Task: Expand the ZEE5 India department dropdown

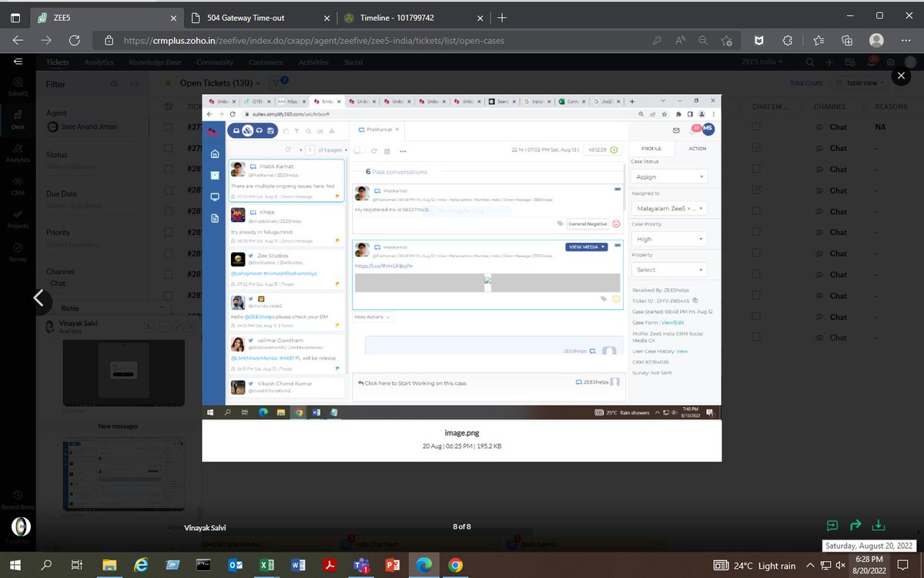Action: pyautogui.click(x=762, y=62)
